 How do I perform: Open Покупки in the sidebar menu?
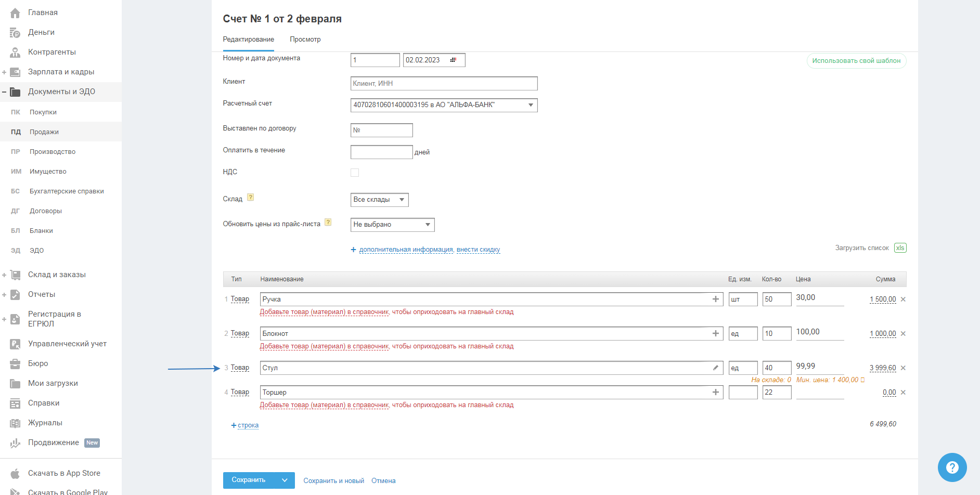(43, 112)
